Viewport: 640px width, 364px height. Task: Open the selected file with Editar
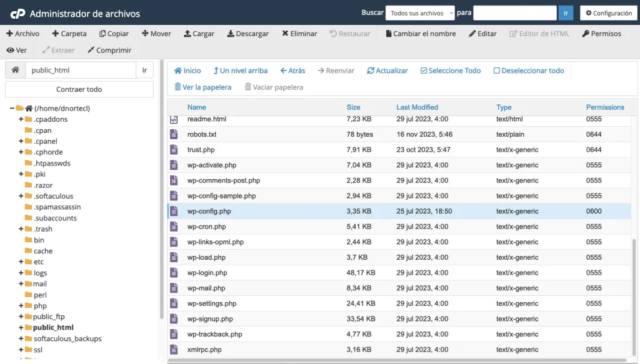pyautogui.click(x=482, y=34)
